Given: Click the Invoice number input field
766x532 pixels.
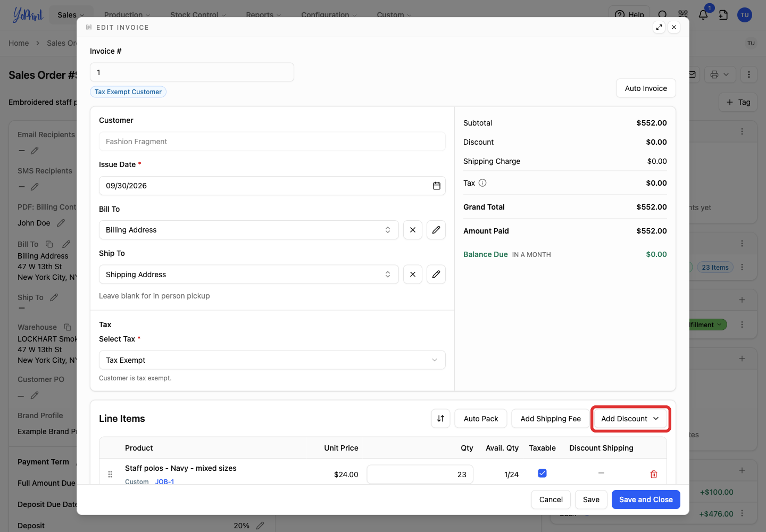Looking at the screenshot, I should tap(192, 72).
